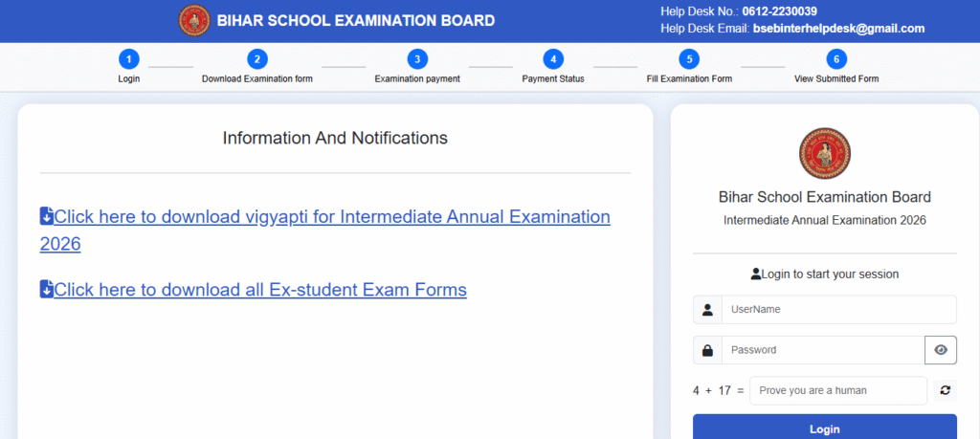Select step 4 Payment Status

tap(552, 59)
